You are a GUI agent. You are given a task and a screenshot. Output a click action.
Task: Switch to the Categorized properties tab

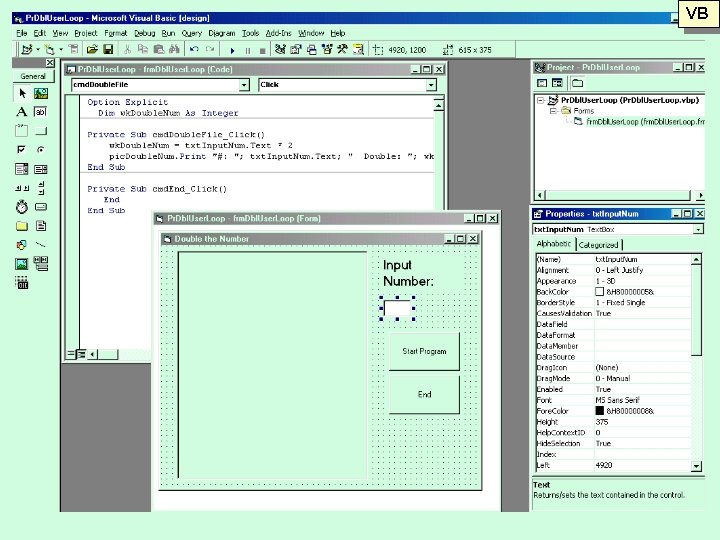[599, 245]
